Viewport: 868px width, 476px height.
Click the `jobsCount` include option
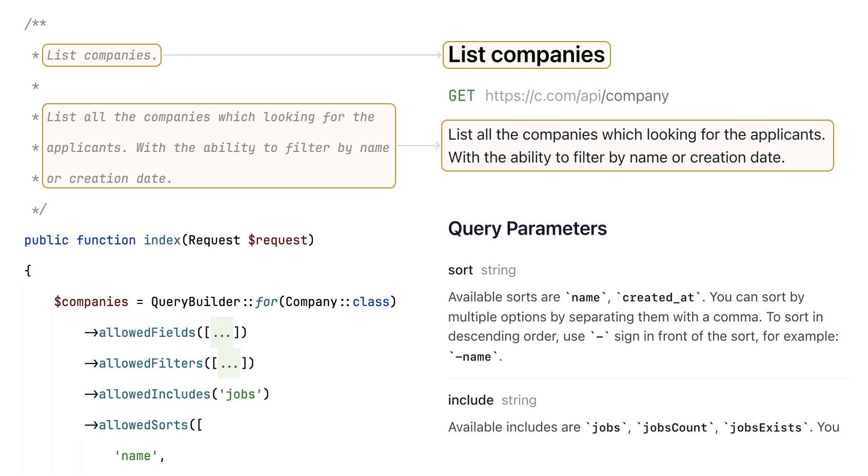coord(675,427)
